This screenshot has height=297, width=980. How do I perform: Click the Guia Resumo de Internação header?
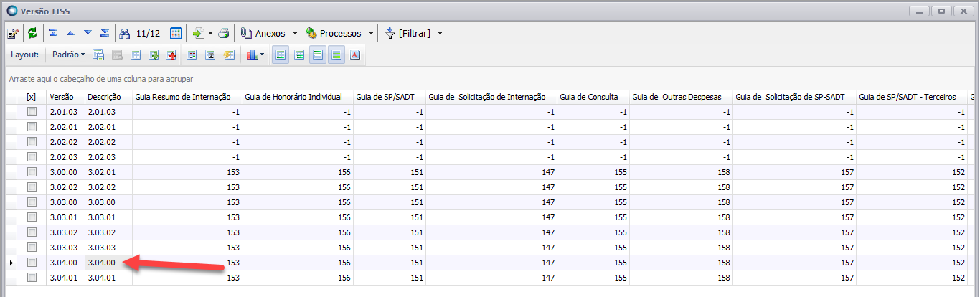tap(187, 97)
